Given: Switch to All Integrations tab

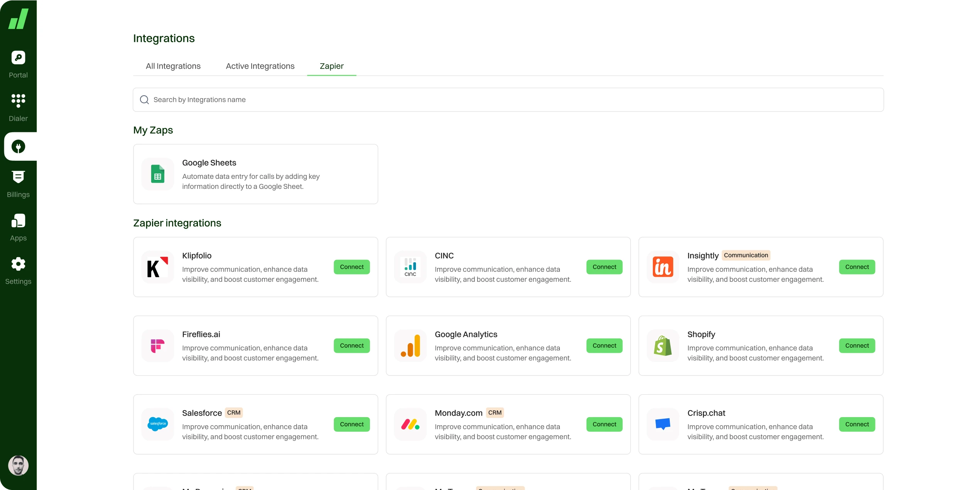Looking at the screenshot, I should [173, 66].
